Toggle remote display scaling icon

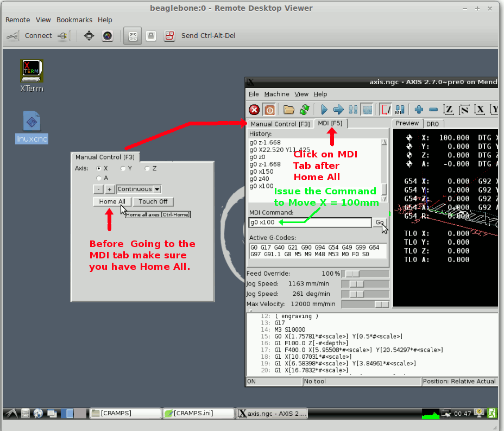(x=133, y=36)
